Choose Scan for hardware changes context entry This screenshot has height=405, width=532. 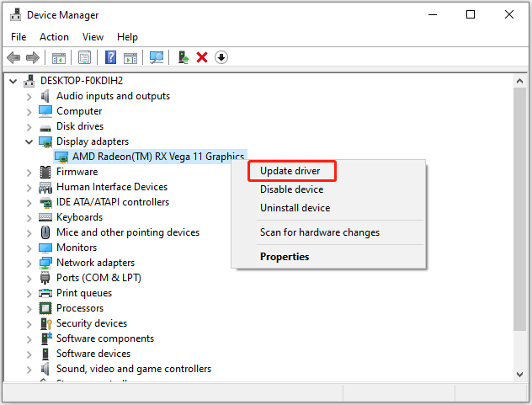tap(320, 232)
